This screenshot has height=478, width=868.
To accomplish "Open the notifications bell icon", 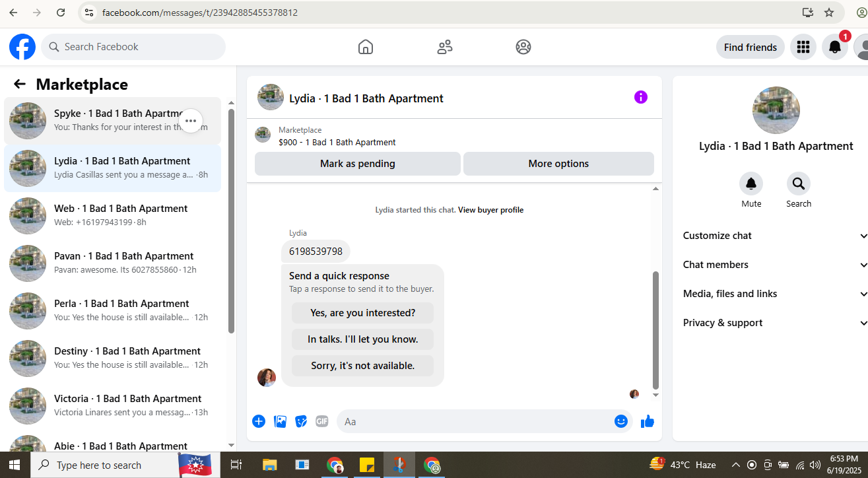I will 835,47.
